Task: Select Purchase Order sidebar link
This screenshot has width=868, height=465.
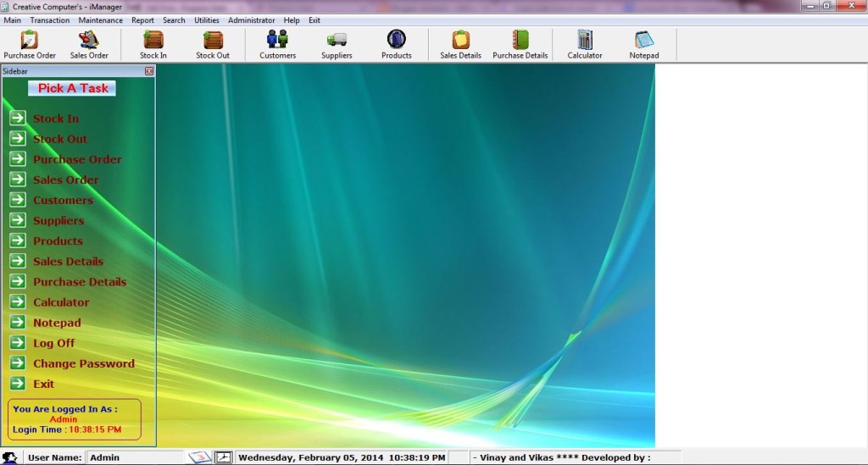Action: (x=77, y=159)
